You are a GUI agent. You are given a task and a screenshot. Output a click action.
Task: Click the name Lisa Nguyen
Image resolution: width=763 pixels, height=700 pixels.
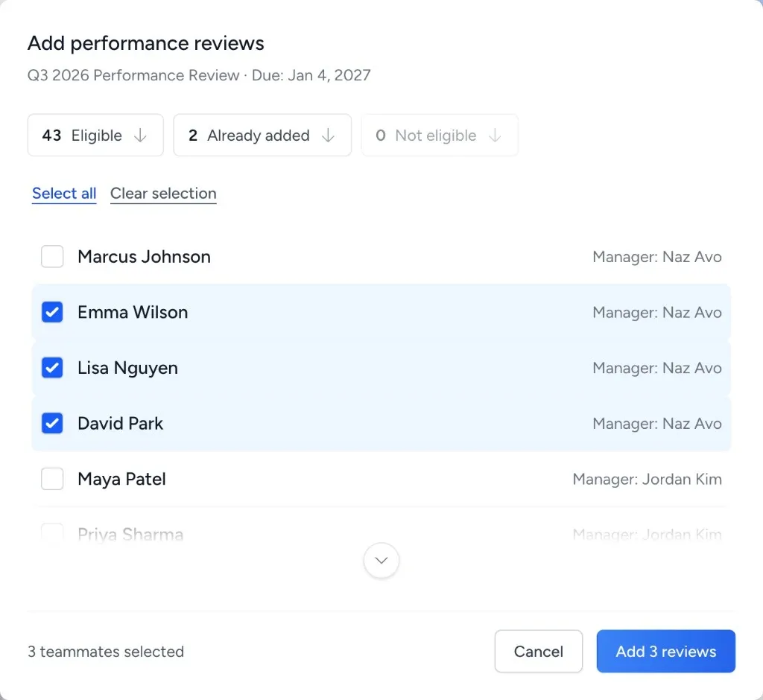pos(128,368)
